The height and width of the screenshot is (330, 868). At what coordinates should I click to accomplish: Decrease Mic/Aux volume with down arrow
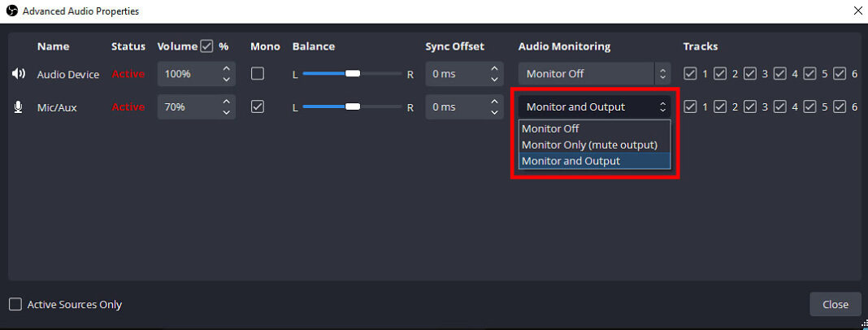coord(226,112)
